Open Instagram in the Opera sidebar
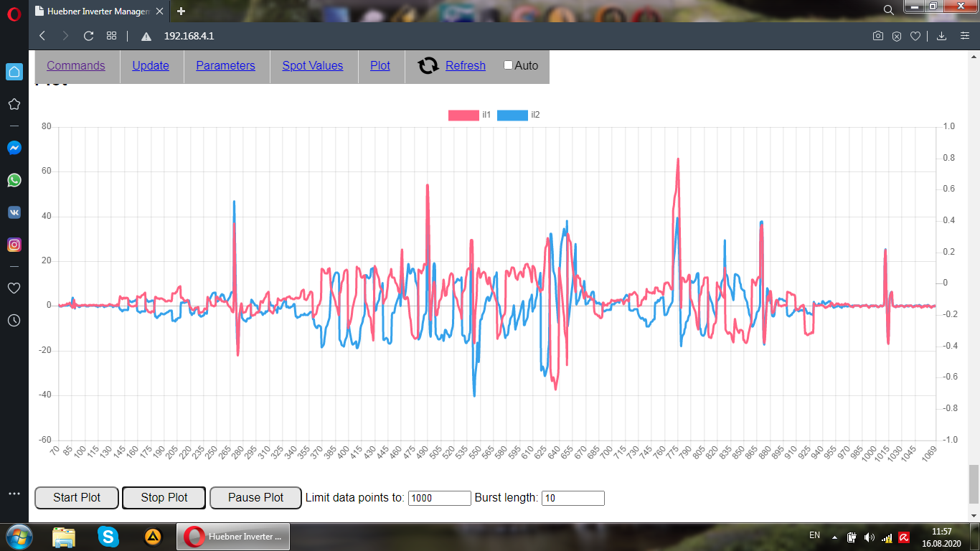Viewport: 980px width, 551px height. point(14,245)
